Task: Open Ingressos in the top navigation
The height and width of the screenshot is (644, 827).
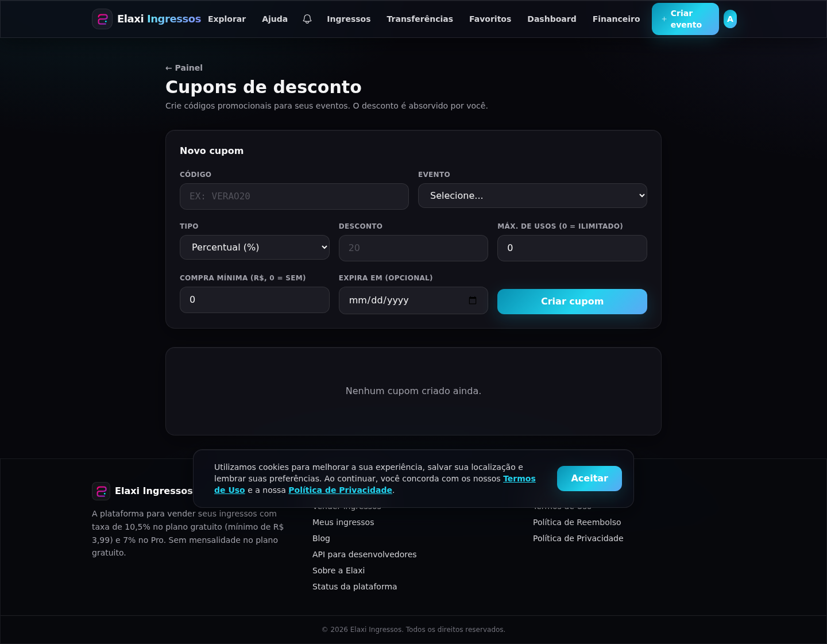Action: click(x=349, y=19)
